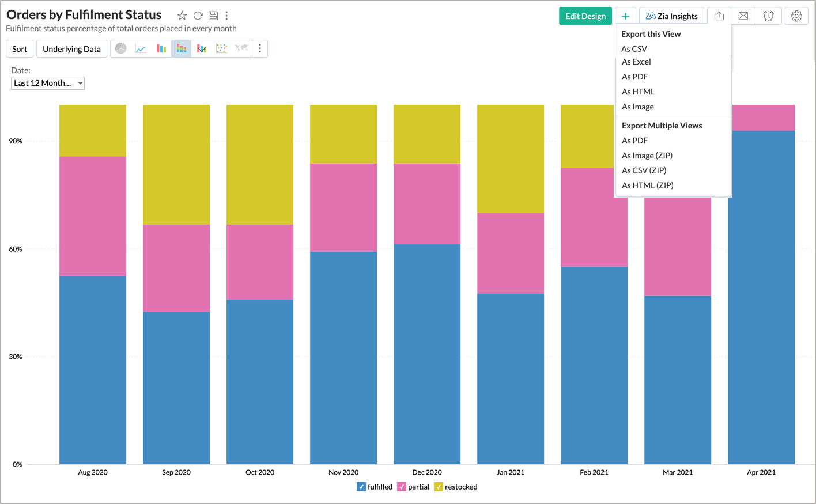Disable the restocked legend checkbox
This screenshot has width=816, height=504.
[439, 487]
